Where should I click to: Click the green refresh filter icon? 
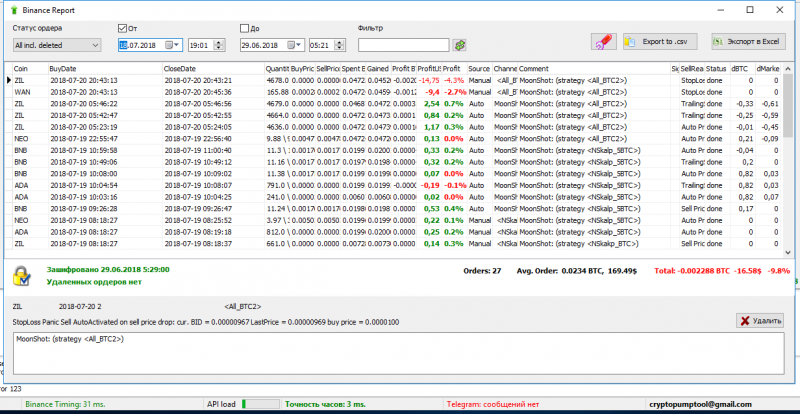[x=460, y=45]
